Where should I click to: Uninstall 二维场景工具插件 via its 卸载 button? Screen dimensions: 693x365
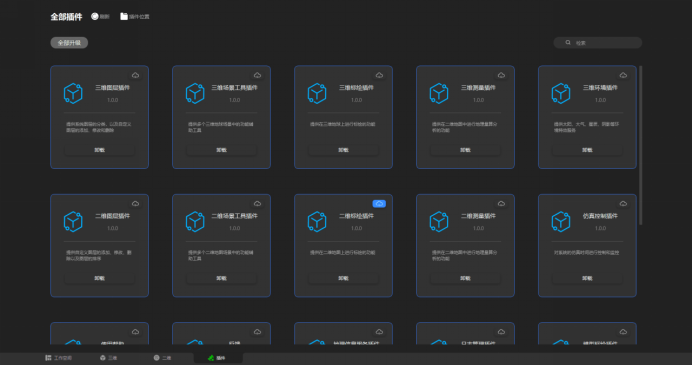[x=221, y=278]
